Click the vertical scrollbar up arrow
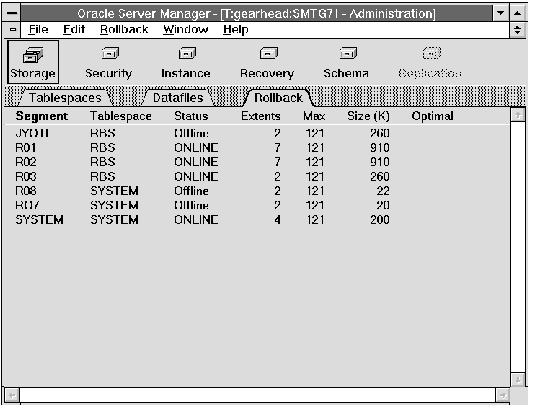Screen dimensions: 536x409 click(x=518, y=115)
